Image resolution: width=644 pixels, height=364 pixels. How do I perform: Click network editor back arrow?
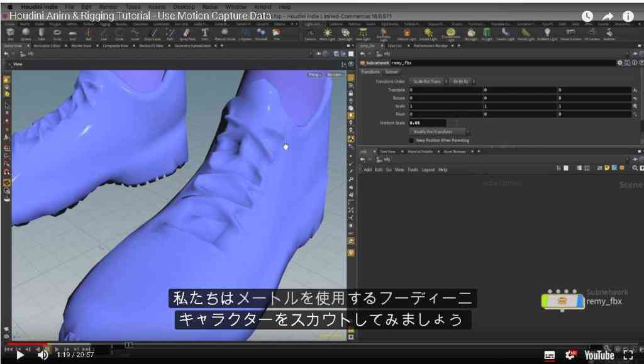coord(362,159)
